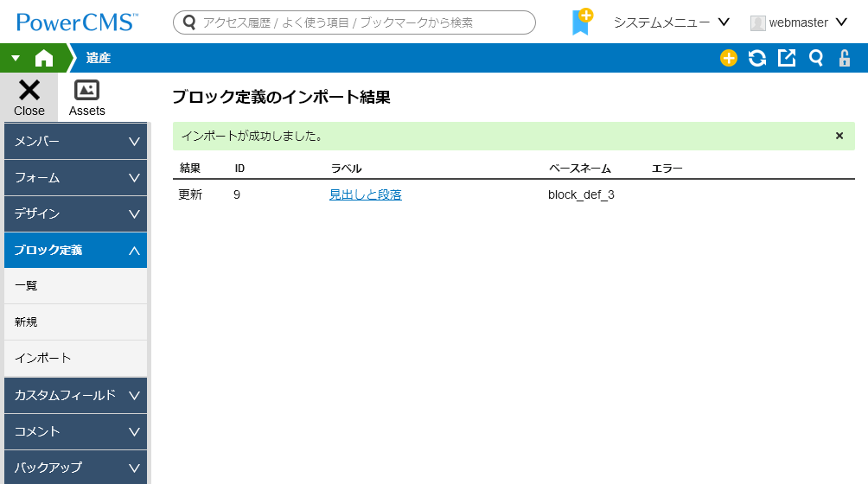This screenshot has height=484, width=868.
Task: Click the yellow plus create icon
Action: tap(729, 58)
